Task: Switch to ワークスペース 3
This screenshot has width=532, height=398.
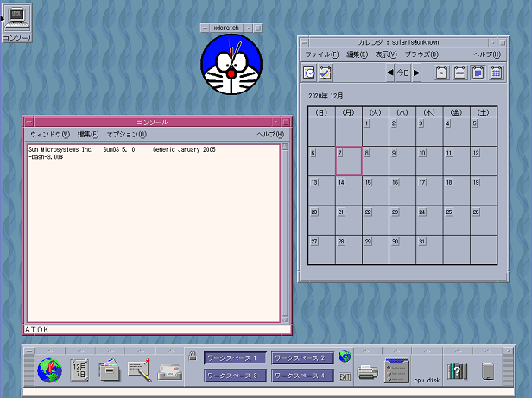Action: pyautogui.click(x=235, y=376)
